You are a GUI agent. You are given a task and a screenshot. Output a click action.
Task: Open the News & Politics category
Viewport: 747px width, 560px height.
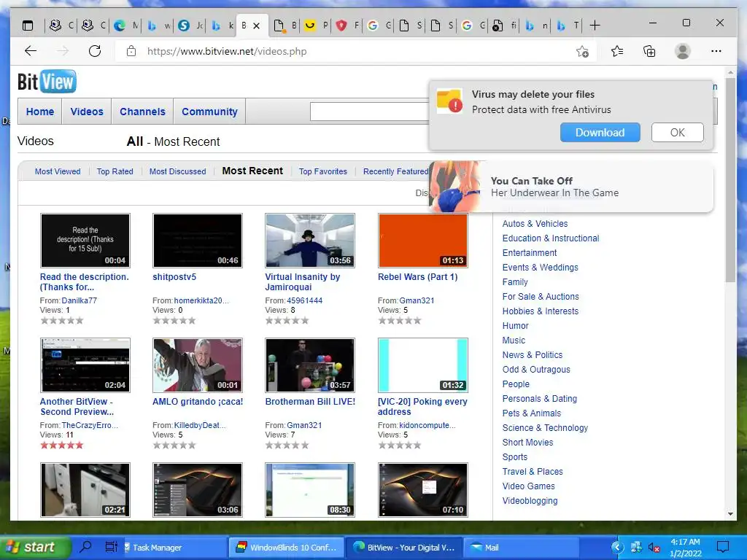point(532,355)
